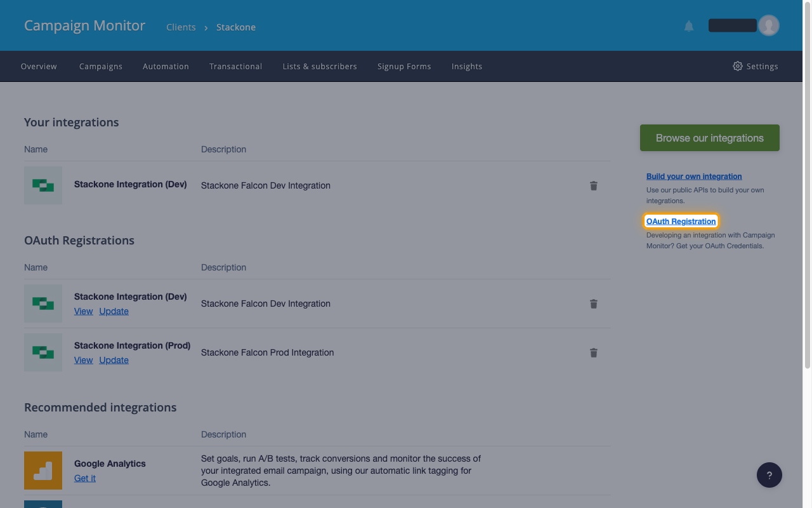This screenshot has width=812, height=508.
Task: Open the notifications bell icon
Action: [x=689, y=26]
